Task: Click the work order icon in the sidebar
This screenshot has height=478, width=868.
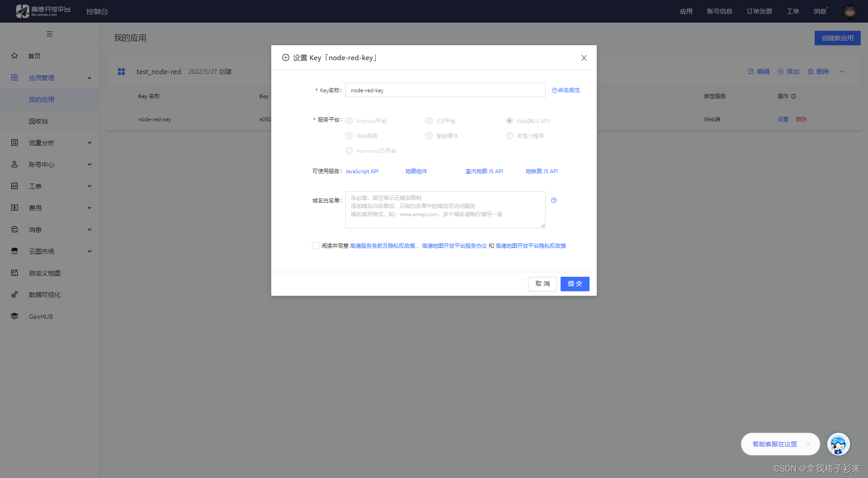Action: 14,186
